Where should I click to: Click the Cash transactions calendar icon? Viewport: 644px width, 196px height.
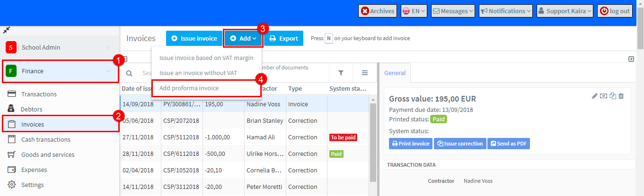click(12, 139)
